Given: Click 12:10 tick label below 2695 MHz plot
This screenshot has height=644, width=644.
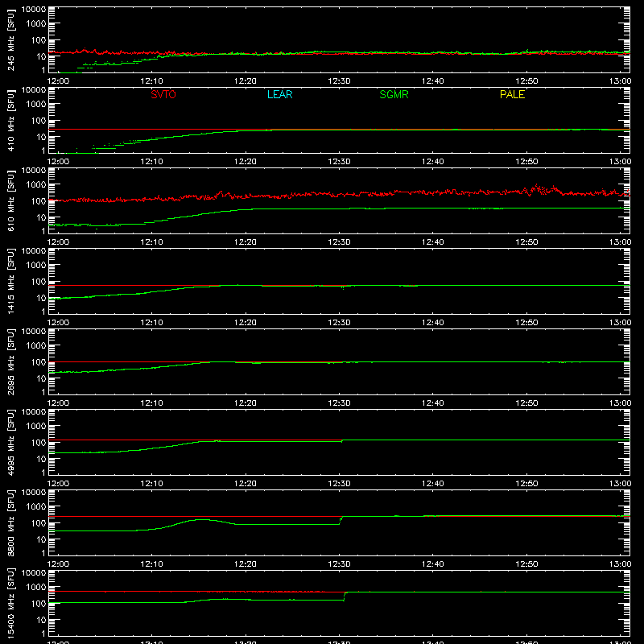Looking at the screenshot, I should [152, 403].
